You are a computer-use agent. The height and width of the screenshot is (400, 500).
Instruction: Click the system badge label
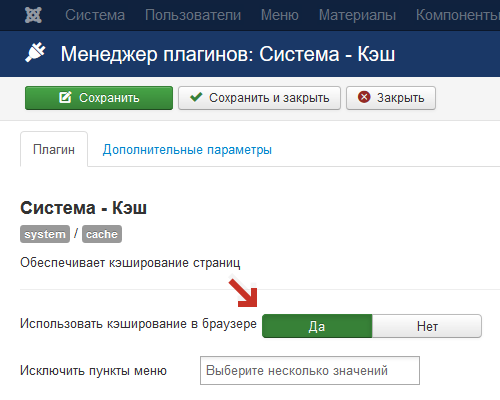(x=45, y=234)
